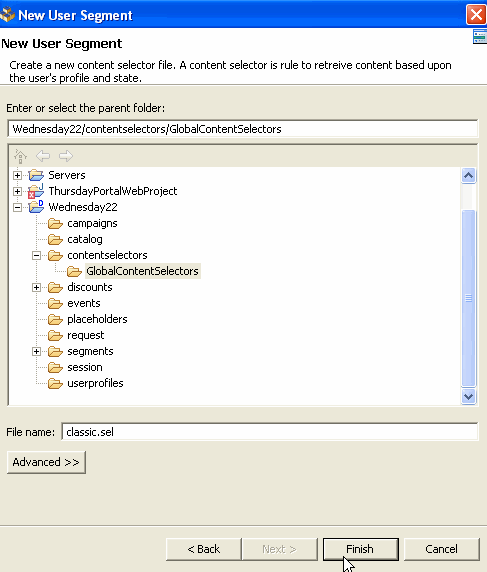Click the Wednesday22 project icon
The image size is (487, 572).
click(36, 207)
